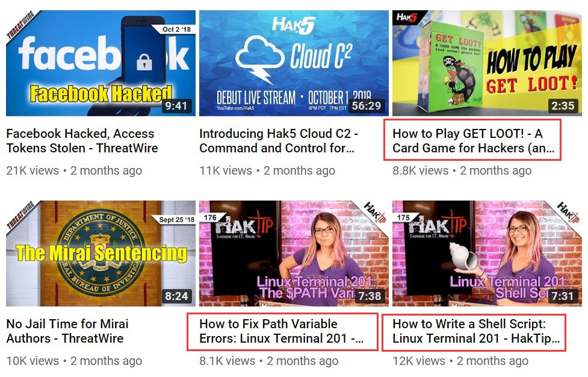Open the How to Play GET LOOT thumbnail
Screen dimensions: 588x377
[487, 63]
